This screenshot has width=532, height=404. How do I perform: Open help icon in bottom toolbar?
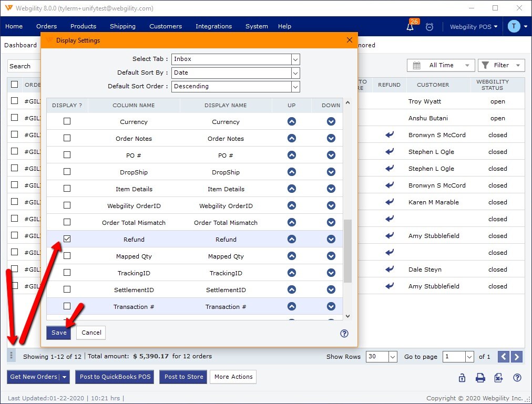(x=517, y=378)
